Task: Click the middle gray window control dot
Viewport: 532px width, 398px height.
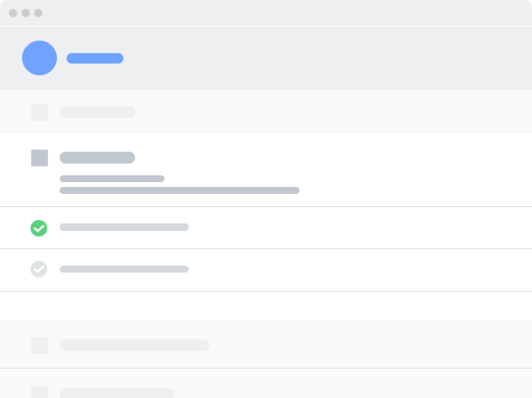Action: [25, 13]
